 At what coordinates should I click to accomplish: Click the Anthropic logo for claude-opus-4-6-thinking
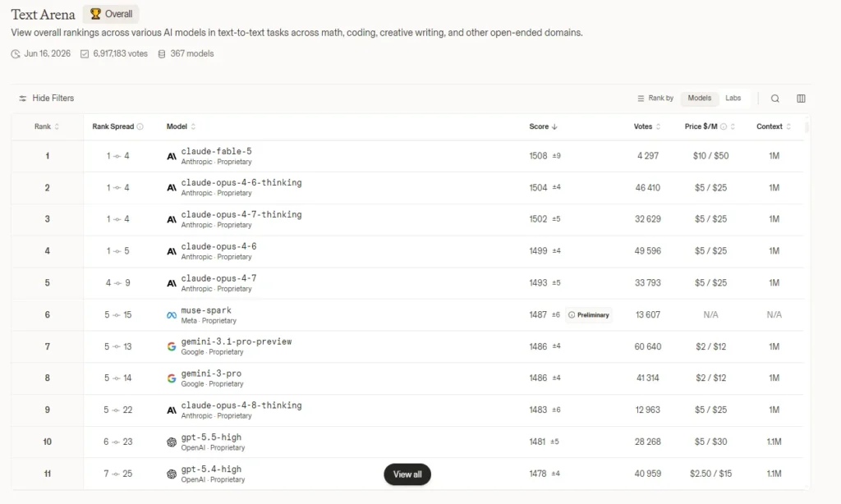click(x=172, y=188)
